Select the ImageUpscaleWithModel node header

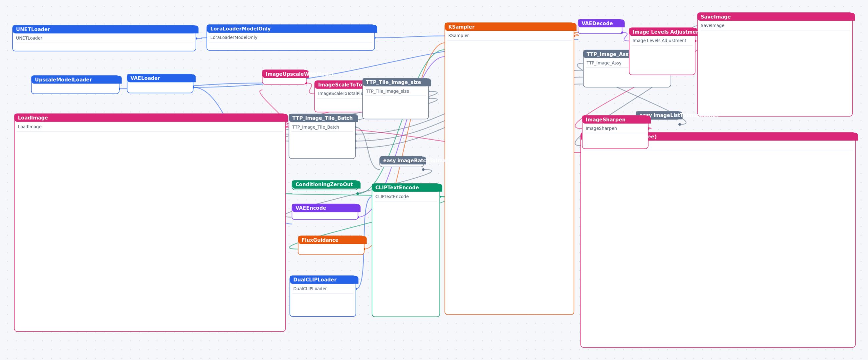(x=285, y=74)
